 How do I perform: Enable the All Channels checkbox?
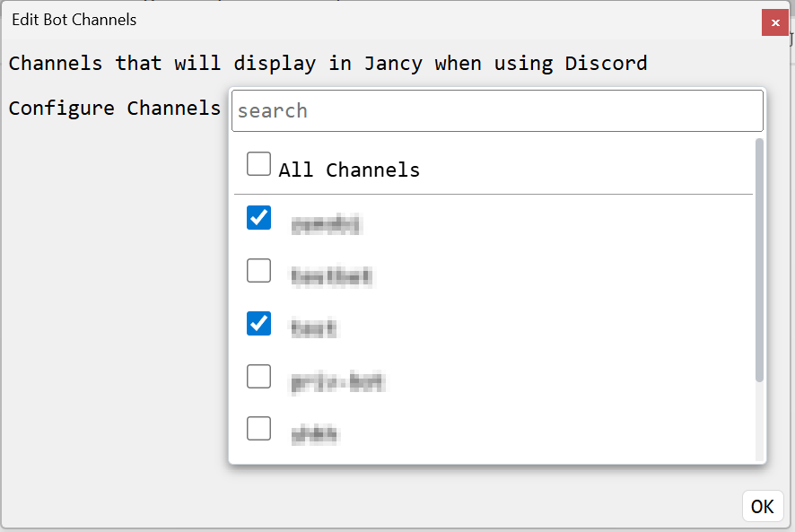(x=258, y=164)
